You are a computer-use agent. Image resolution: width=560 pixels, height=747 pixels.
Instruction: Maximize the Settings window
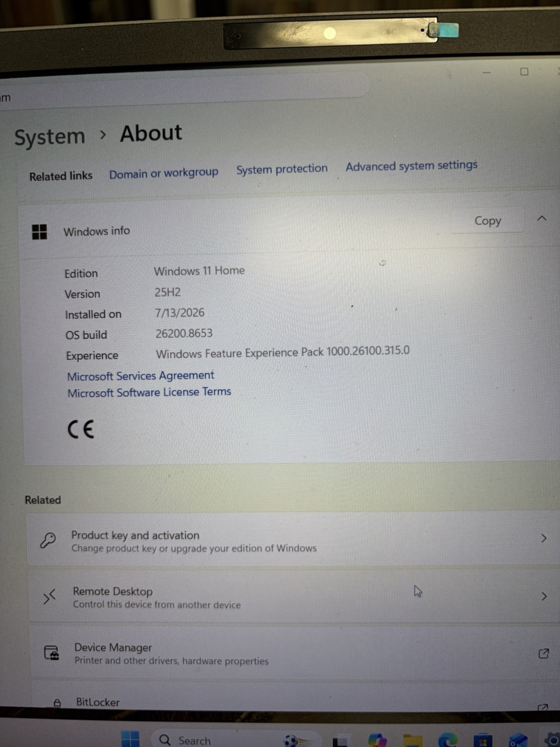coord(525,71)
